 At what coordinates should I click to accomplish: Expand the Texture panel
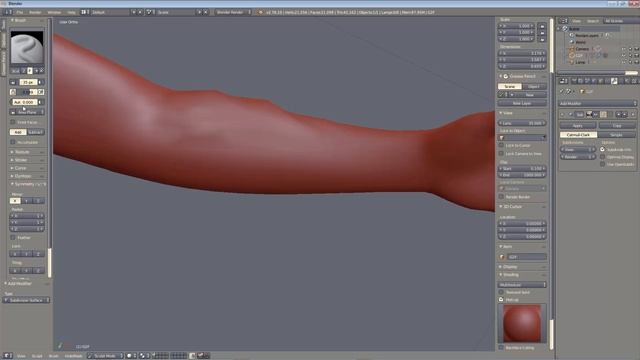[22, 152]
